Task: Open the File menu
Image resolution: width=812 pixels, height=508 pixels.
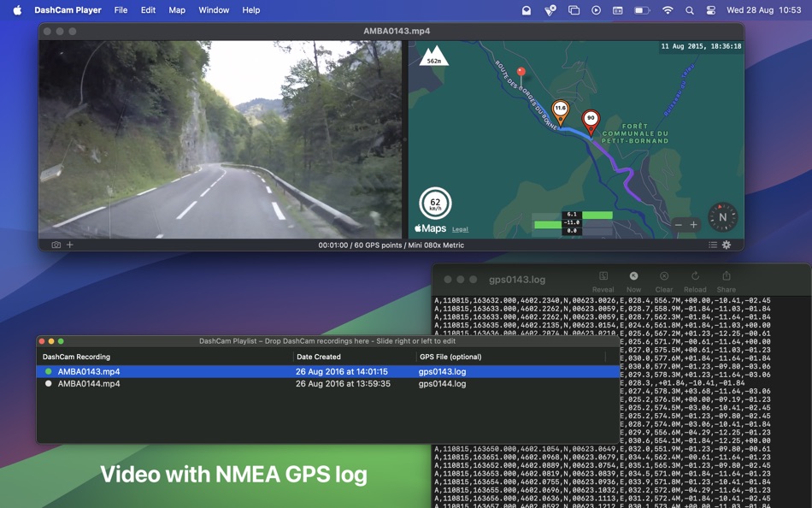Action: (x=121, y=10)
